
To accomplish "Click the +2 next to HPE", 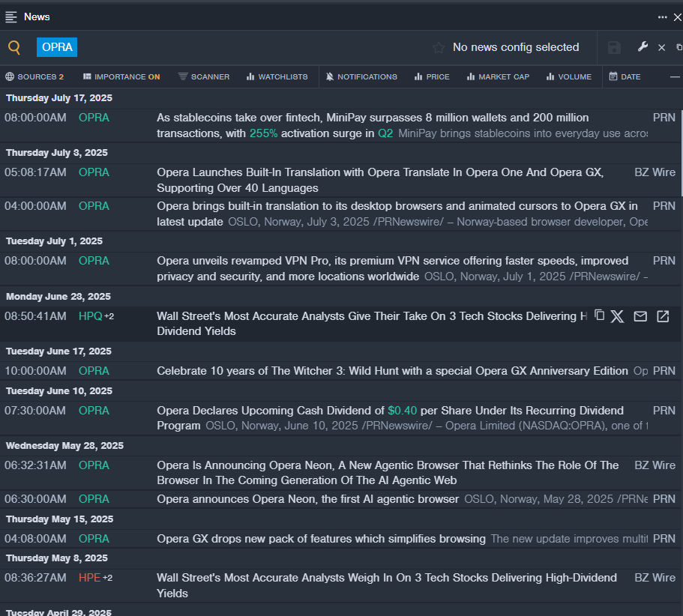I will [x=107, y=578].
